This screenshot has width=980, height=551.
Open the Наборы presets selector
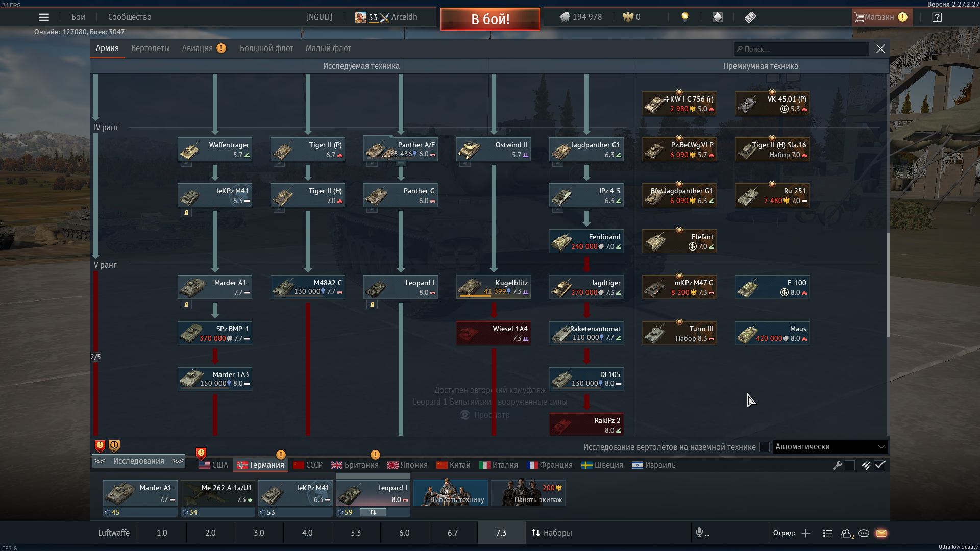(552, 533)
